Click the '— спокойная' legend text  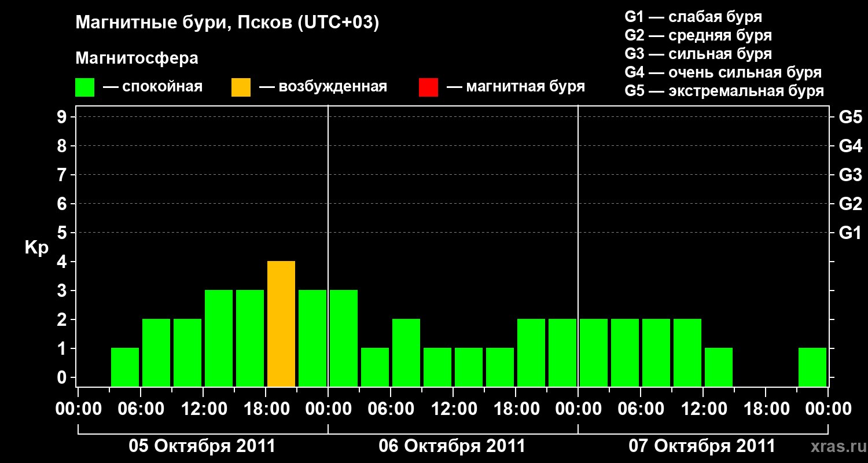(153, 87)
